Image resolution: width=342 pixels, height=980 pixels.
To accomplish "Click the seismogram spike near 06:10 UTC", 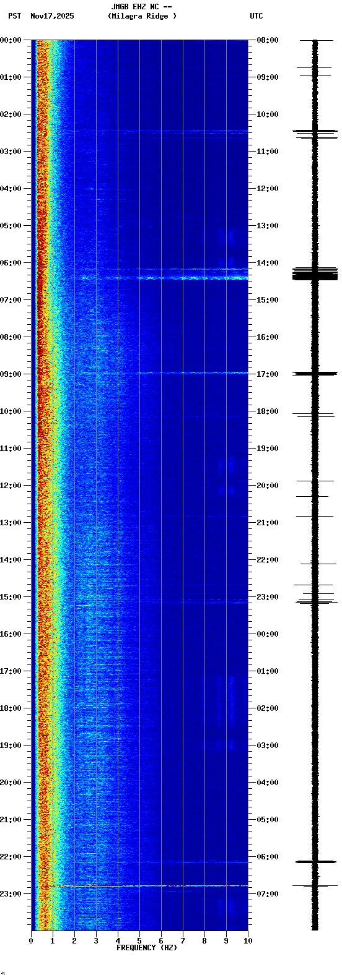I will pos(315,861).
